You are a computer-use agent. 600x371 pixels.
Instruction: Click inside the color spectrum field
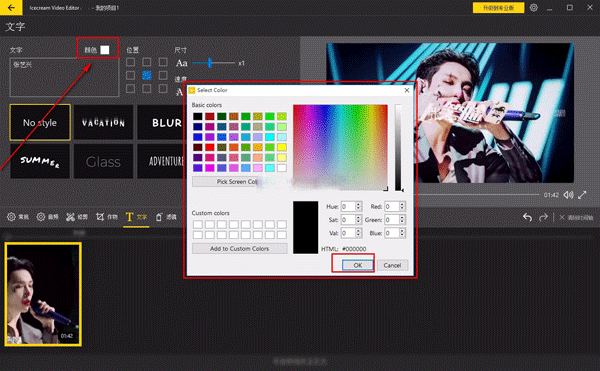[x=341, y=147]
